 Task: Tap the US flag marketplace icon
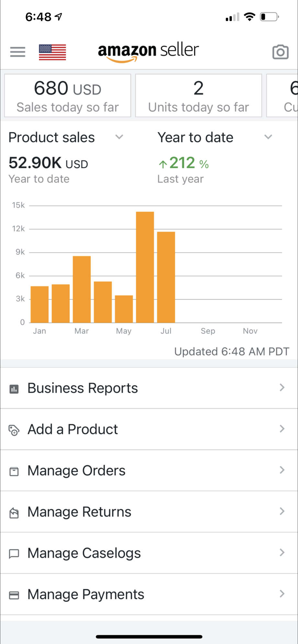[x=52, y=52]
